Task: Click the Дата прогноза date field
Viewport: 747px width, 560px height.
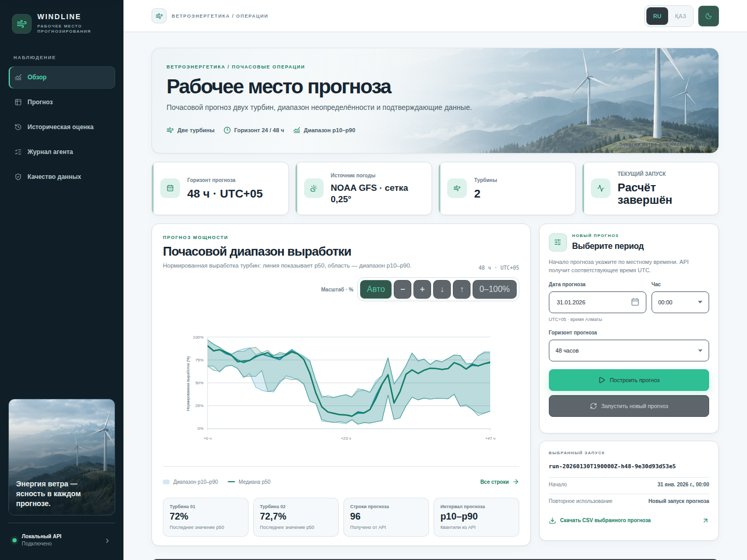Action: click(597, 302)
